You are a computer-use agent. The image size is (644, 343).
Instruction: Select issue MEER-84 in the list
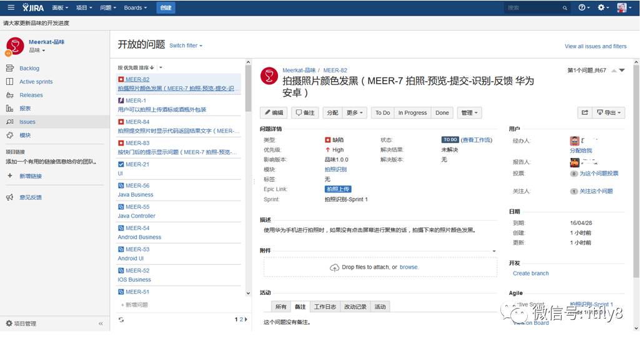point(179,126)
